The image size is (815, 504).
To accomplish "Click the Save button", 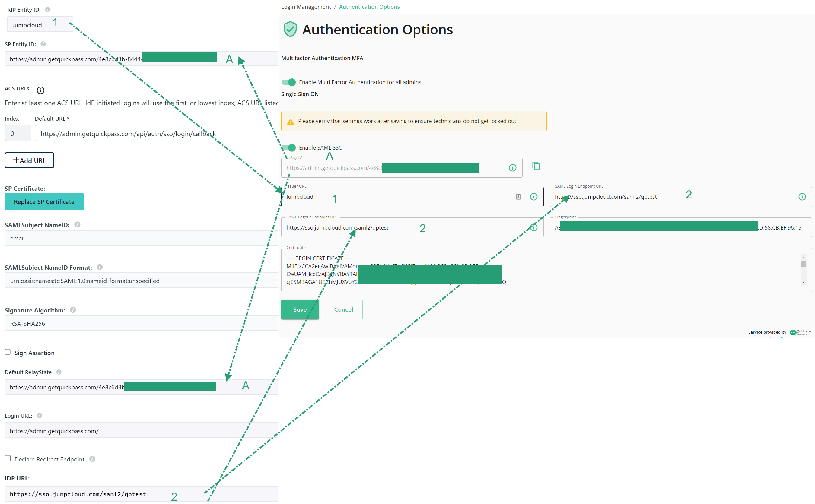I will (x=300, y=309).
